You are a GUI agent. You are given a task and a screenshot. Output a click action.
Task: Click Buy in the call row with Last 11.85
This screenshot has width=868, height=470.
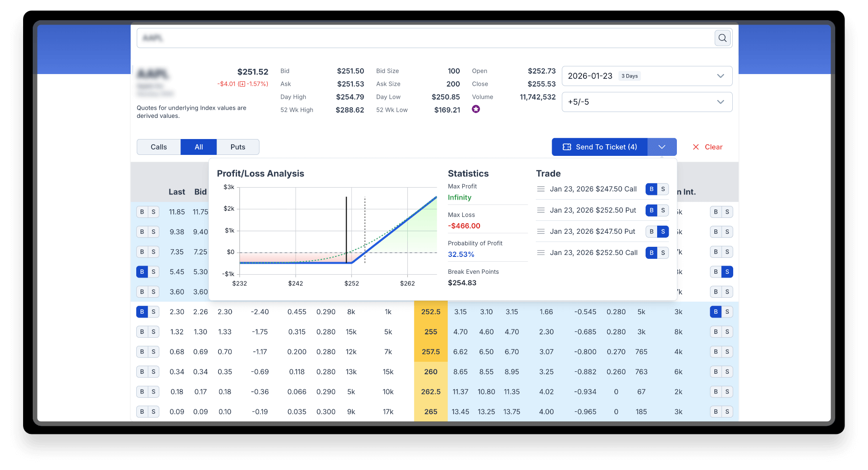click(142, 212)
